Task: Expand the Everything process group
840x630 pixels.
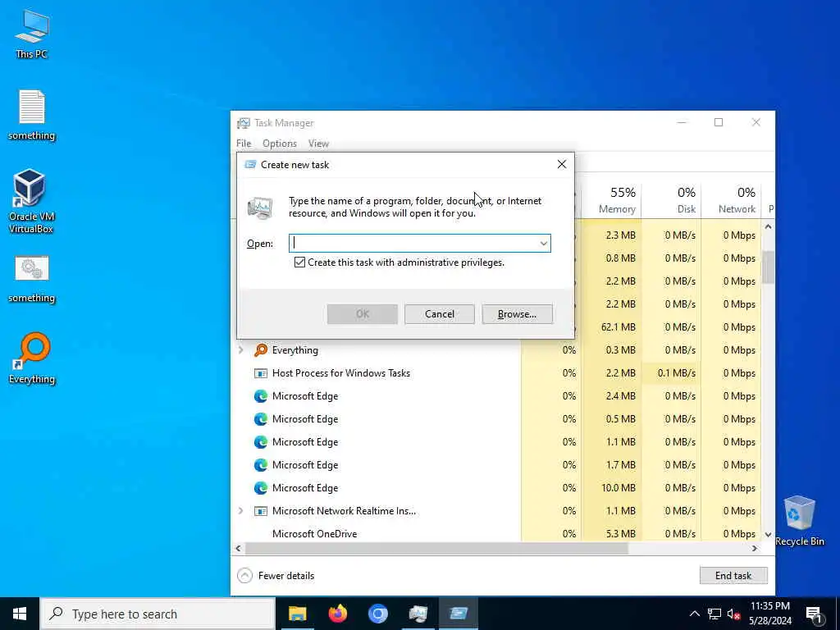Action: (240, 350)
